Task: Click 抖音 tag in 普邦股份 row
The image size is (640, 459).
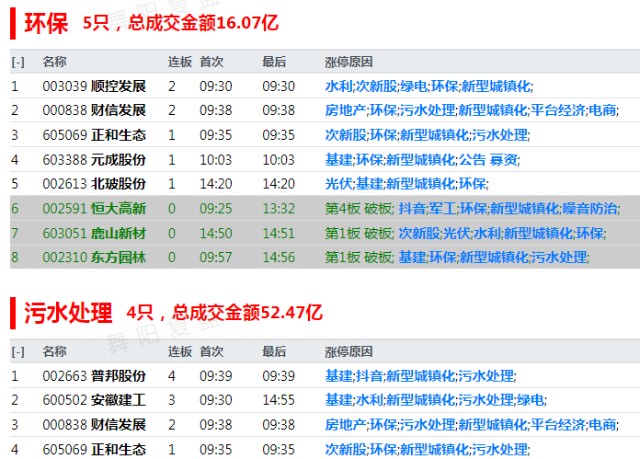Action: tap(369, 376)
